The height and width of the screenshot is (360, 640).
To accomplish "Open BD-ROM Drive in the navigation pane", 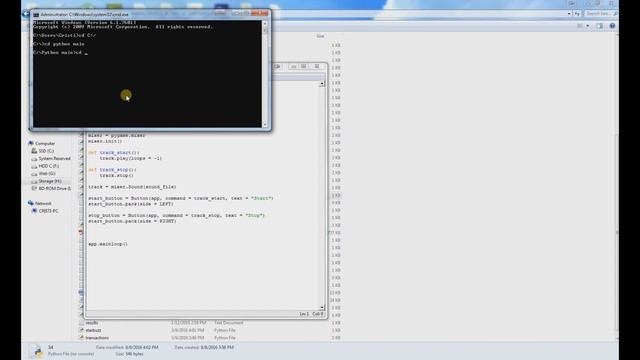I will pos(55,189).
